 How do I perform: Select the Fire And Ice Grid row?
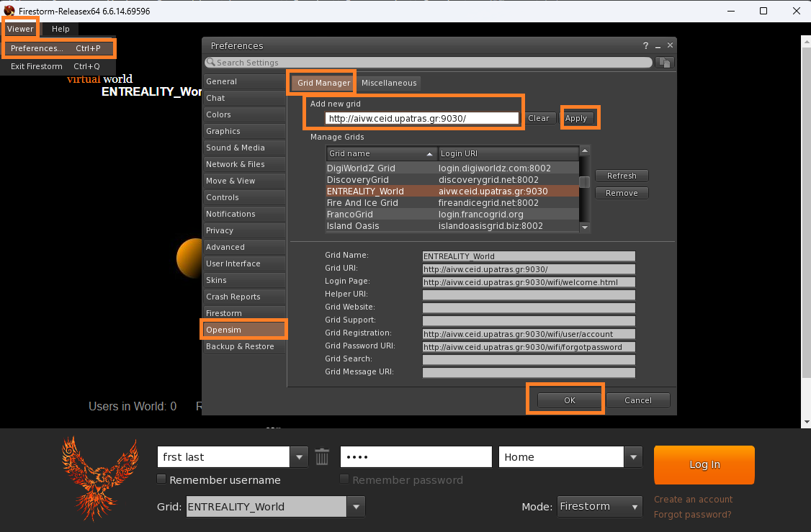[452, 203]
